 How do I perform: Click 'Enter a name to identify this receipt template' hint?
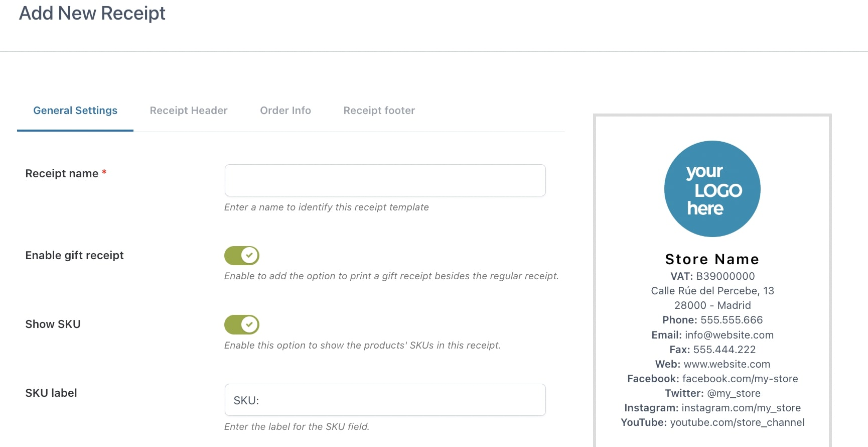pos(327,207)
